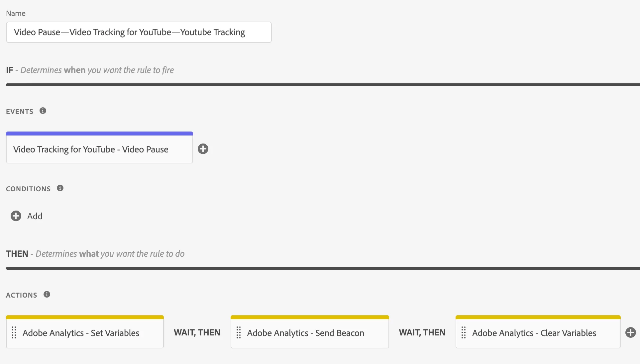Viewport: 640px width, 364px height.
Task: Grab the Set Variables drag handle
Action: tap(14, 332)
